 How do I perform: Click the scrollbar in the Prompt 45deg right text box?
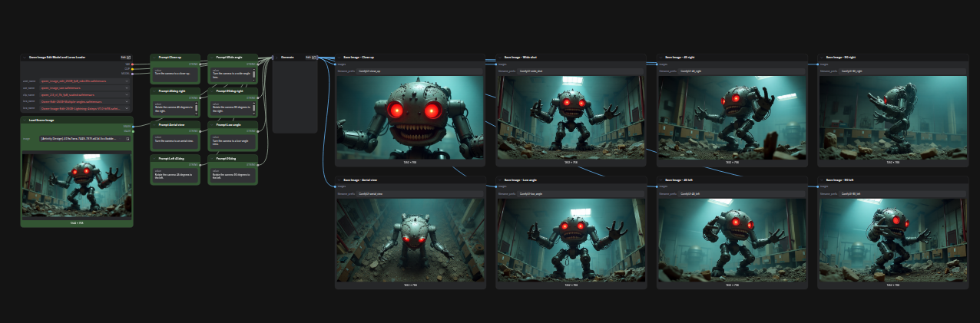coord(197,107)
